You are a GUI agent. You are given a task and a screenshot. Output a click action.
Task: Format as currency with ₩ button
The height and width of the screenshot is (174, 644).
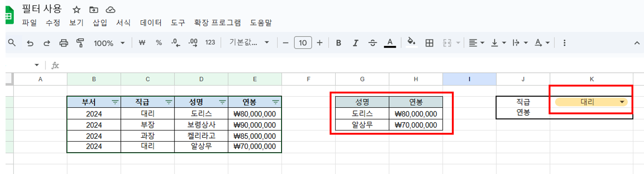142,43
